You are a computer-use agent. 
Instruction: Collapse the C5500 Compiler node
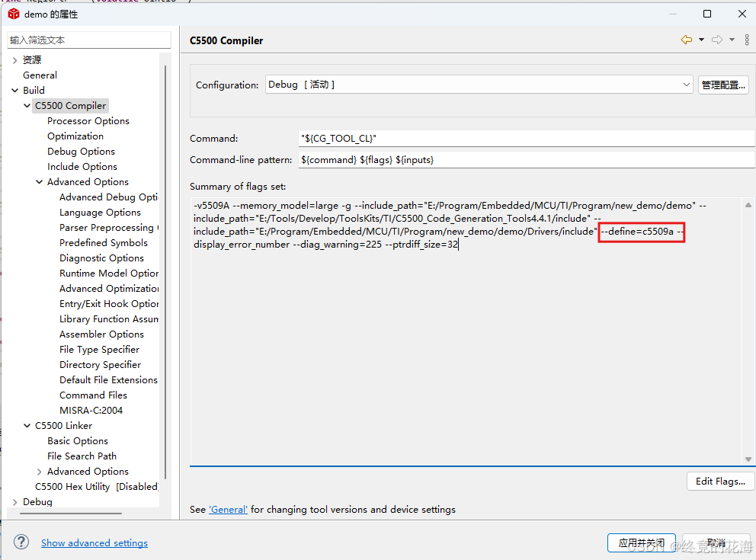tap(27, 106)
